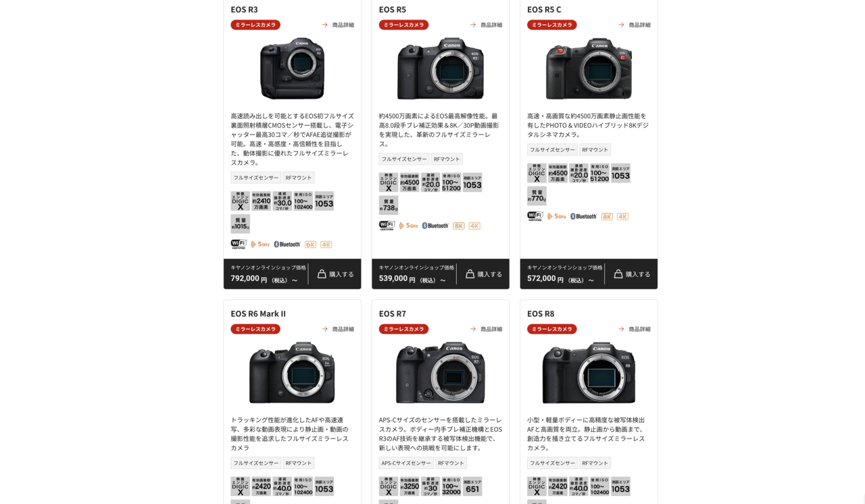Click the DIGIC X icon on EOS R7
Screen dimensions: 865x504
tap(389, 486)
